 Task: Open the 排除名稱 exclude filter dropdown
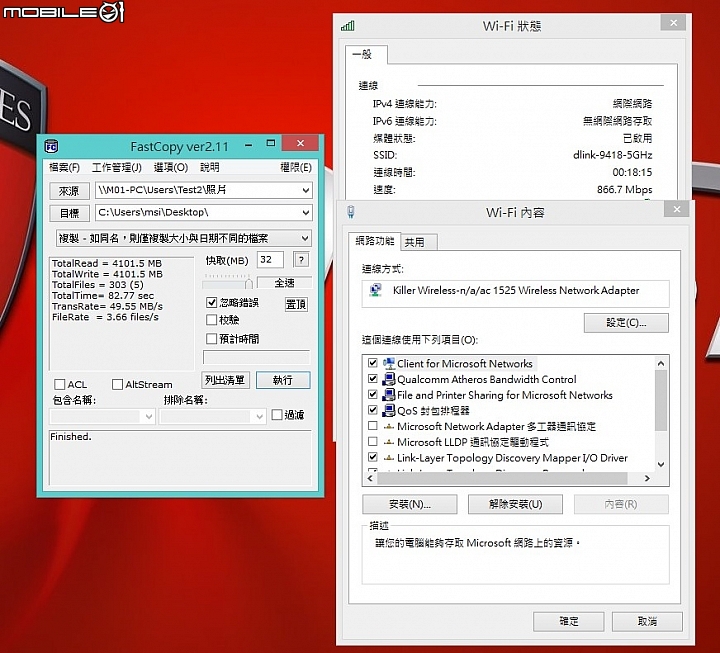pyautogui.click(x=259, y=417)
